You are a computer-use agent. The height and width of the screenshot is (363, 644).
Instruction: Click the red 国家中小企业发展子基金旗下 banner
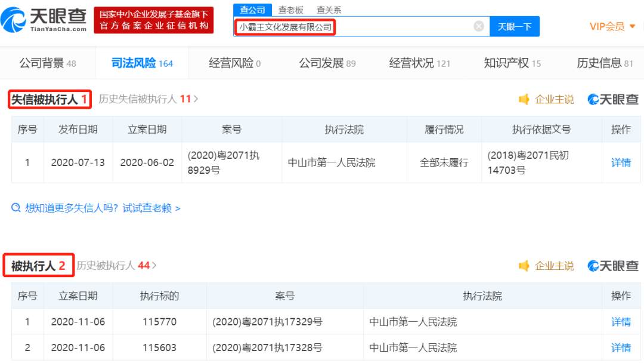(154, 20)
